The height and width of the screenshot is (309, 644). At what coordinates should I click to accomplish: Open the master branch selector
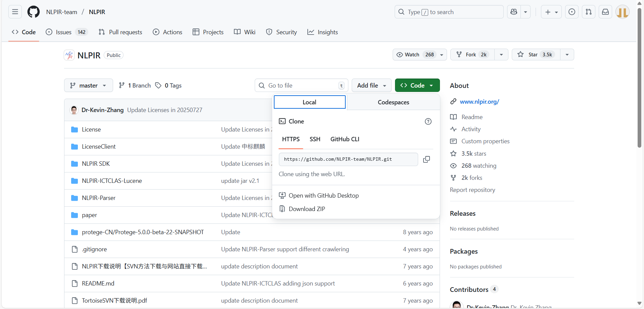[88, 86]
